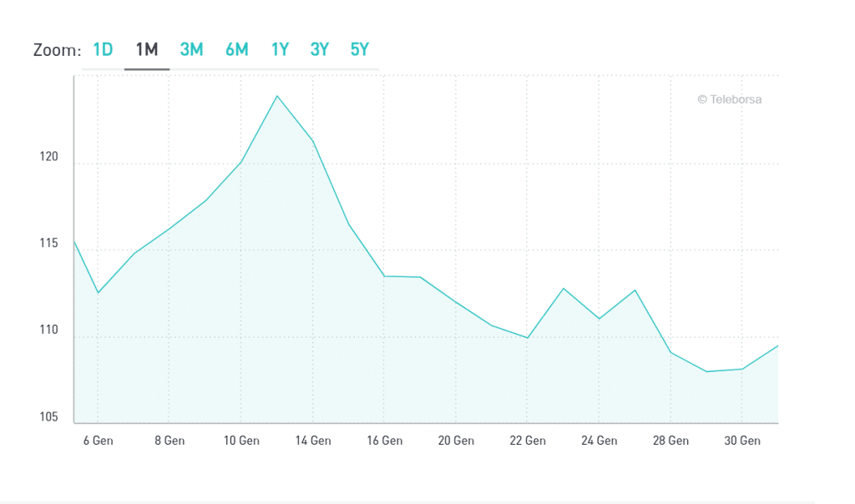Screen dimensions: 855x504
Task: Select the active 1M zoom tab
Action: coord(147,50)
